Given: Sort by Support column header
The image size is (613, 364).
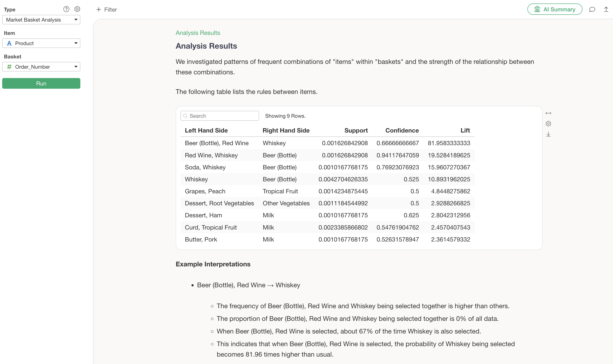Looking at the screenshot, I should pyautogui.click(x=356, y=131).
